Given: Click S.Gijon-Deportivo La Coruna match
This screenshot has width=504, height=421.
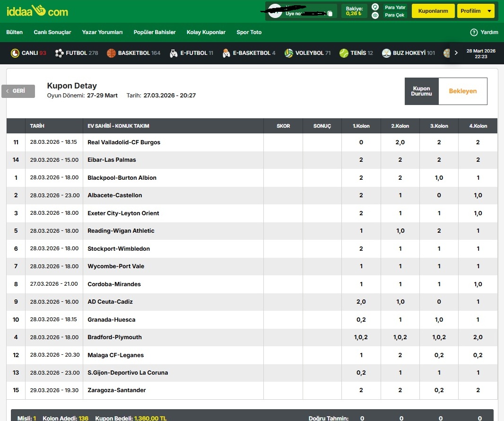Looking at the screenshot, I should pyautogui.click(x=128, y=372).
